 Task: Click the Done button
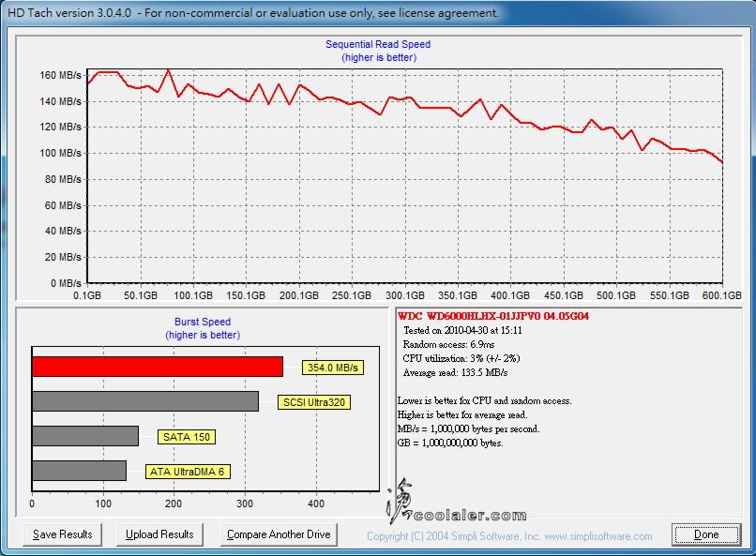(706, 534)
